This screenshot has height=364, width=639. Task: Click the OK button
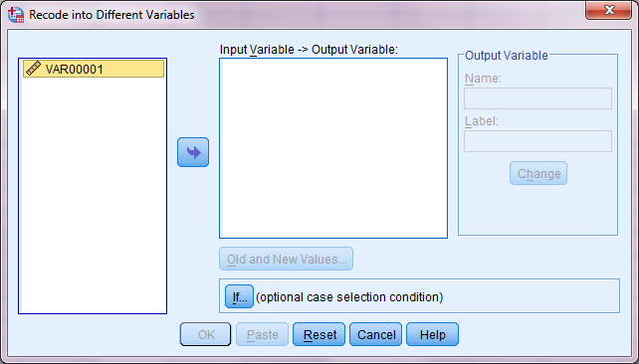tap(206, 335)
